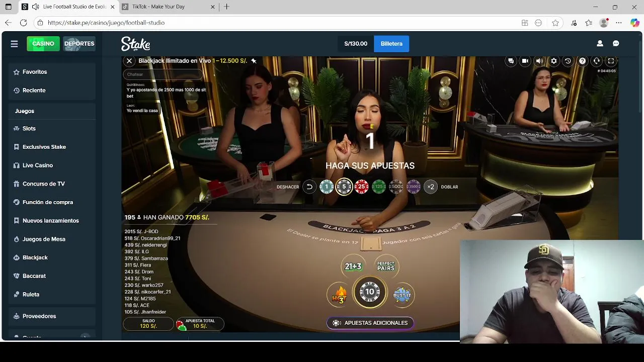Select the red 25 chip
Screen dimensions: 644x362
click(361, 187)
